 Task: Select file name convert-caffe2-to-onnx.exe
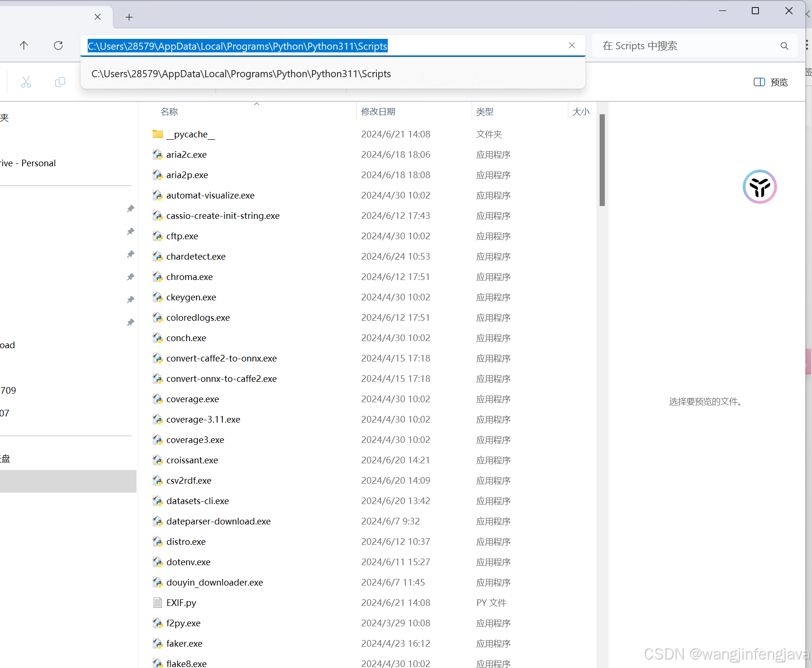pos(221,358)
